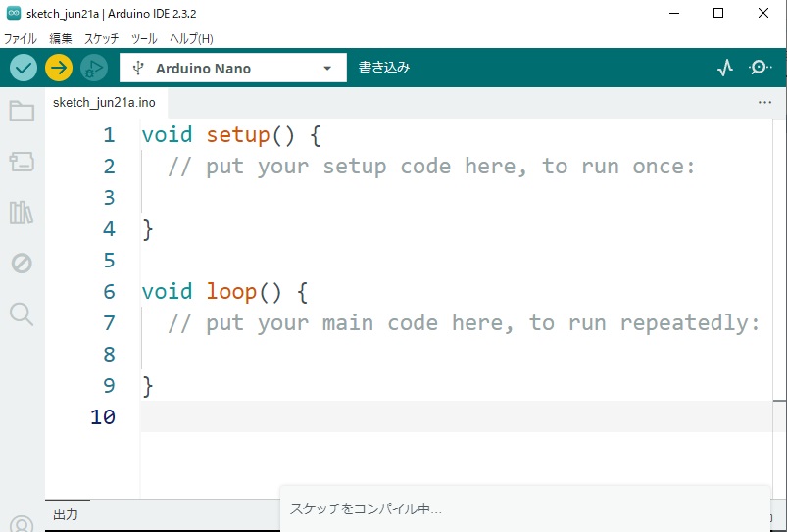This screenshot has width=787, height=532.
Task: Click line number 8 in the gutter
Action: (109, 355)
